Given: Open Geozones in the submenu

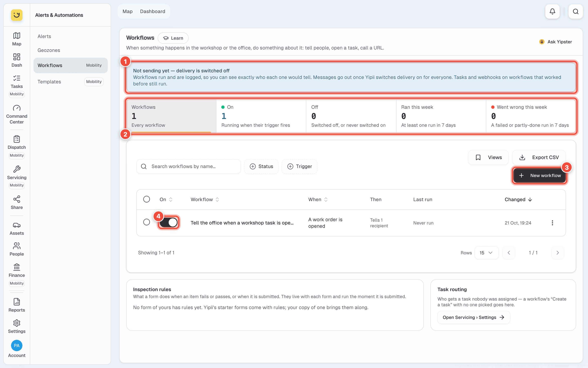Looking at the screenshot, I should point(70,50).
